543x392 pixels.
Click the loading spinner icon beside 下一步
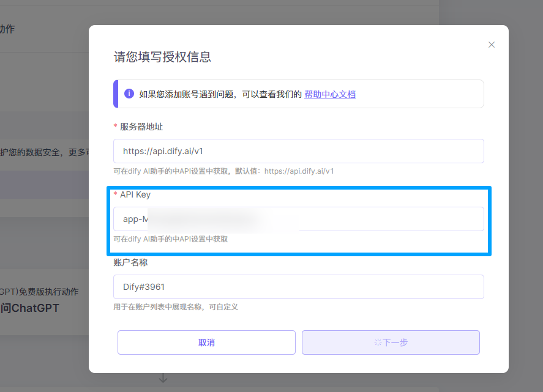click(378, 342)
